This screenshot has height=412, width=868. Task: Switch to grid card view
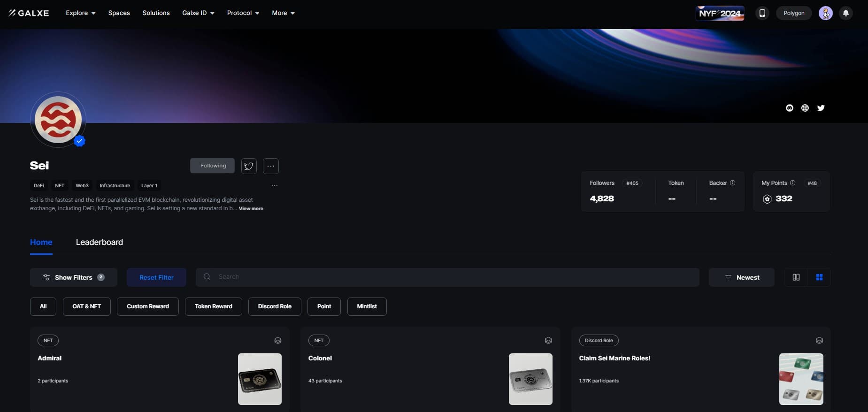pos(819,277)
